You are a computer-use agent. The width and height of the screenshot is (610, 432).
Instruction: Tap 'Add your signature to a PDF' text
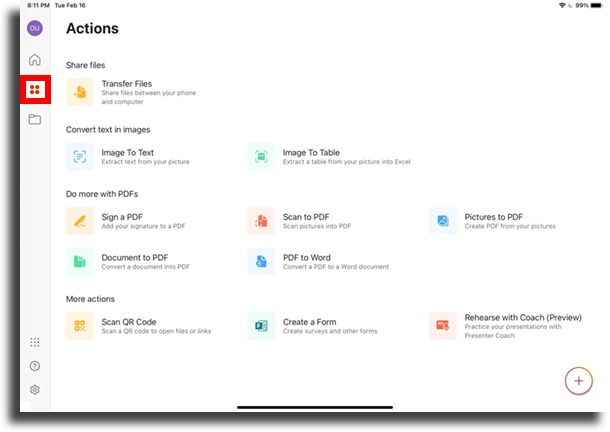pos(144,226)
